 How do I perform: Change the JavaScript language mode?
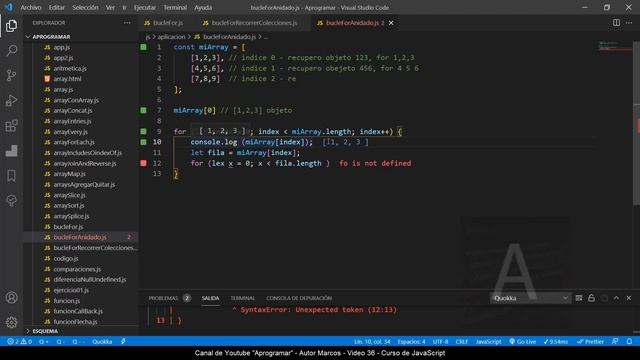(x=488, y=342)
